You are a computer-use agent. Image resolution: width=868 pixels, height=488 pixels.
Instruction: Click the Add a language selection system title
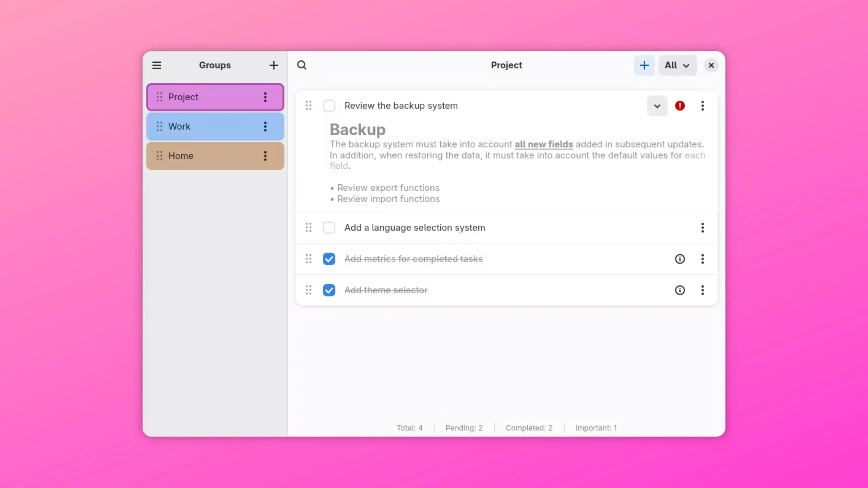415,228
